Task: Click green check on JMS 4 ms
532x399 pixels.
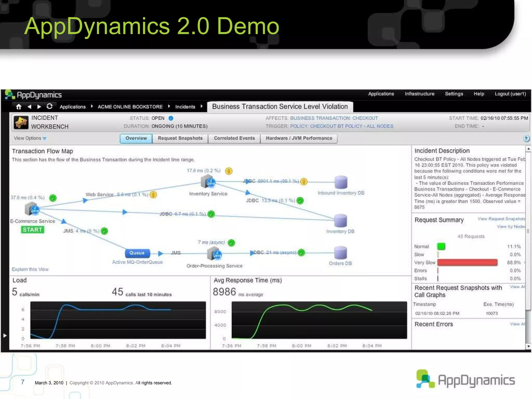Action: coord(104,231)
